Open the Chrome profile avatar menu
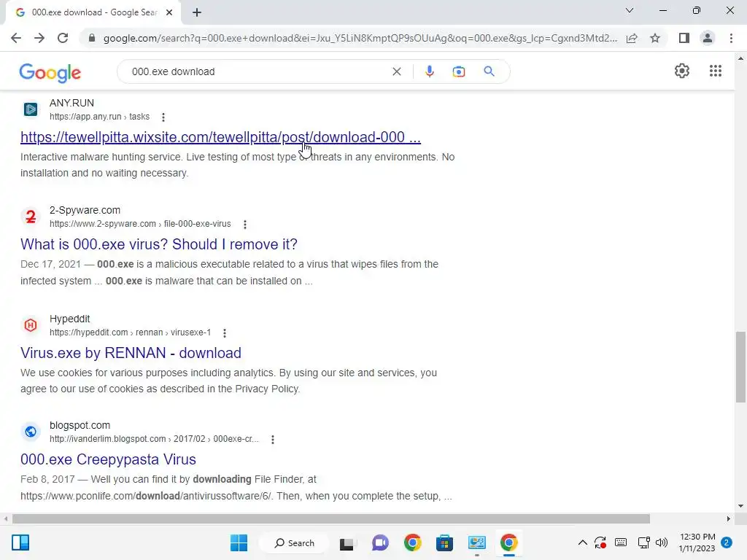Viewport: 747px width, 560px height. [x=708, y=38]
